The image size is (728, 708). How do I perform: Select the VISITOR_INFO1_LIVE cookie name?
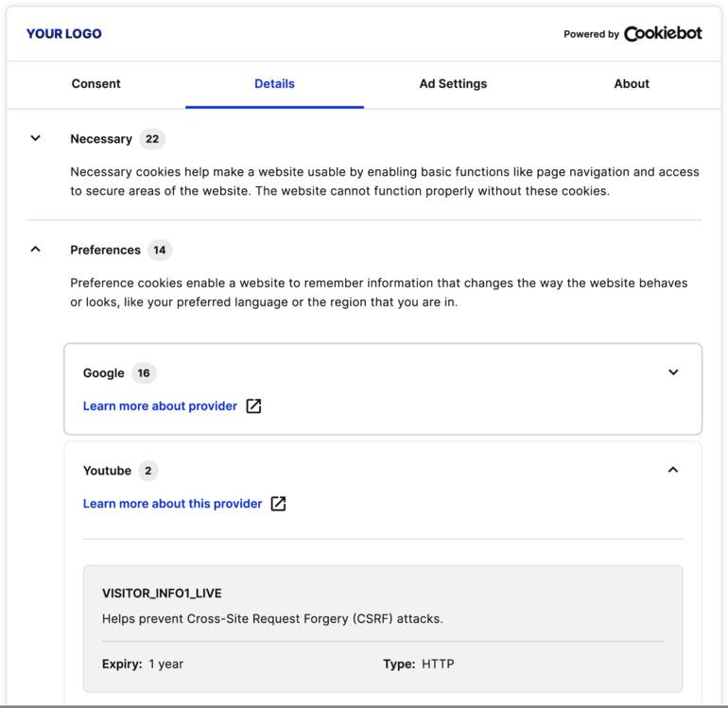point(162,594)
